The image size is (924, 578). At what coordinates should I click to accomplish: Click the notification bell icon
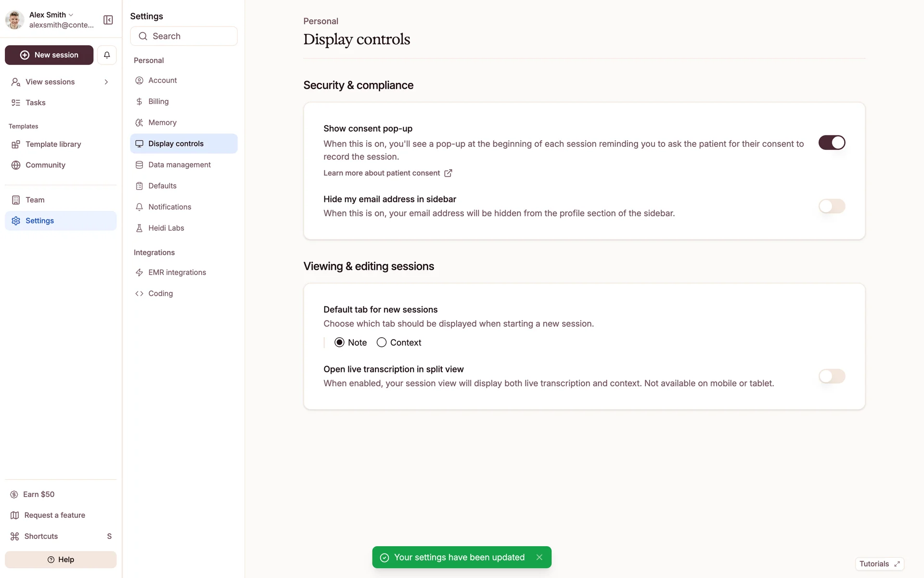coord(107,55)
